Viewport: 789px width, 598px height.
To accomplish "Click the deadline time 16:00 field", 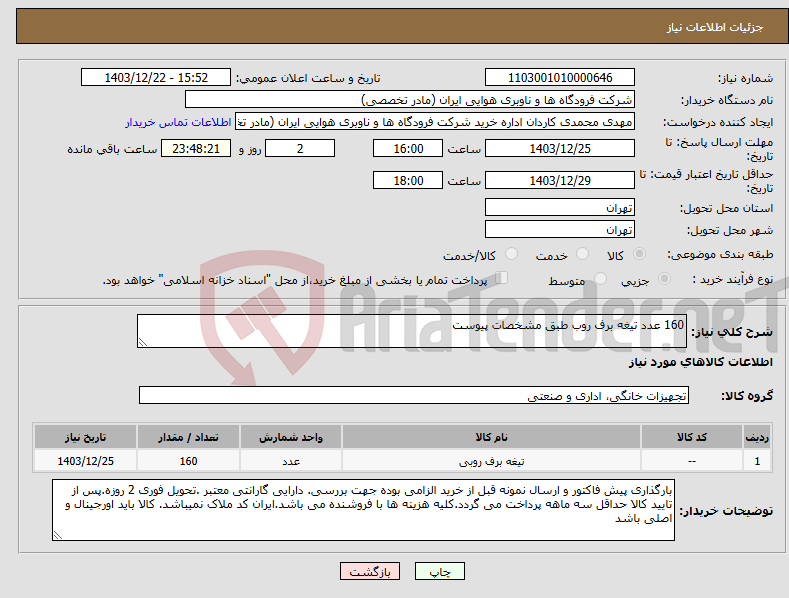I will click(x=408, y=148).
